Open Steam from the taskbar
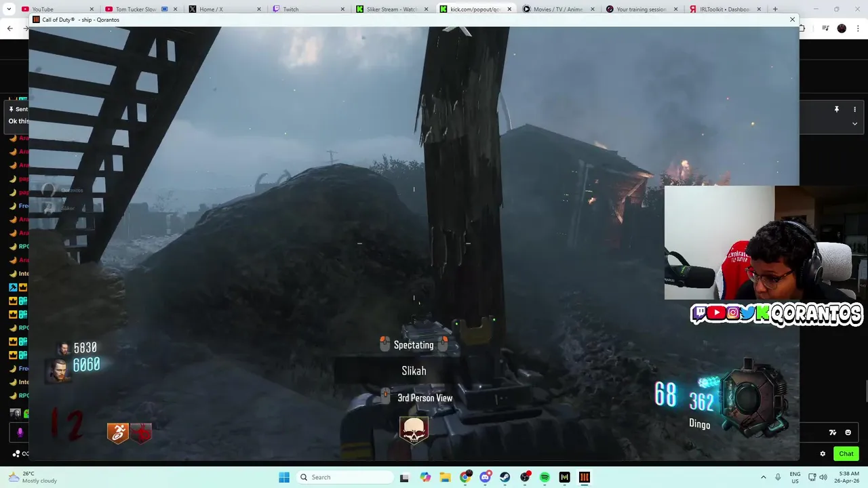This screenshot has height=488, width=868. pos(505,477)
